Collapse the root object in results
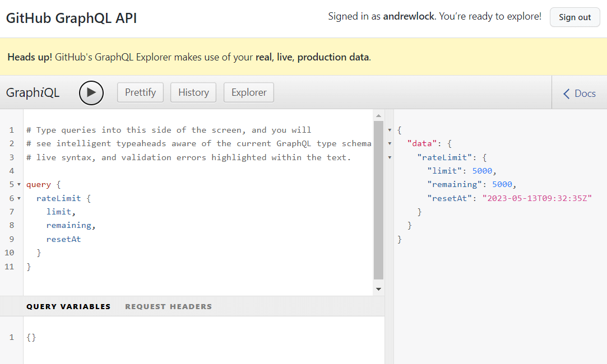Screen dimensions: 607x364 point(390,130)
